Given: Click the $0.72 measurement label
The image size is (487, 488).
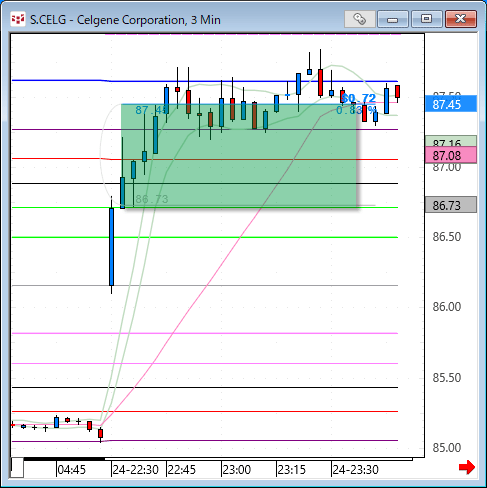Looking at the screenshot, I should tap(359, 98).
